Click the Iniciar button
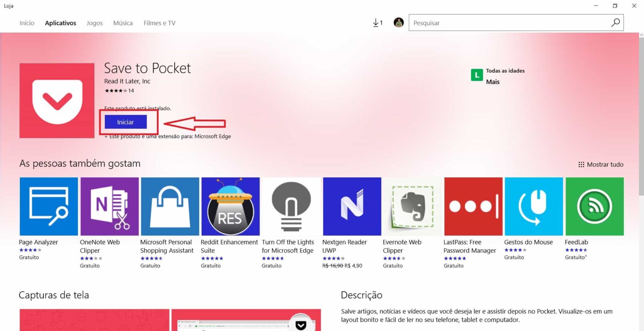The width and height of the screenshot is (644, 331). click(125, 122)
